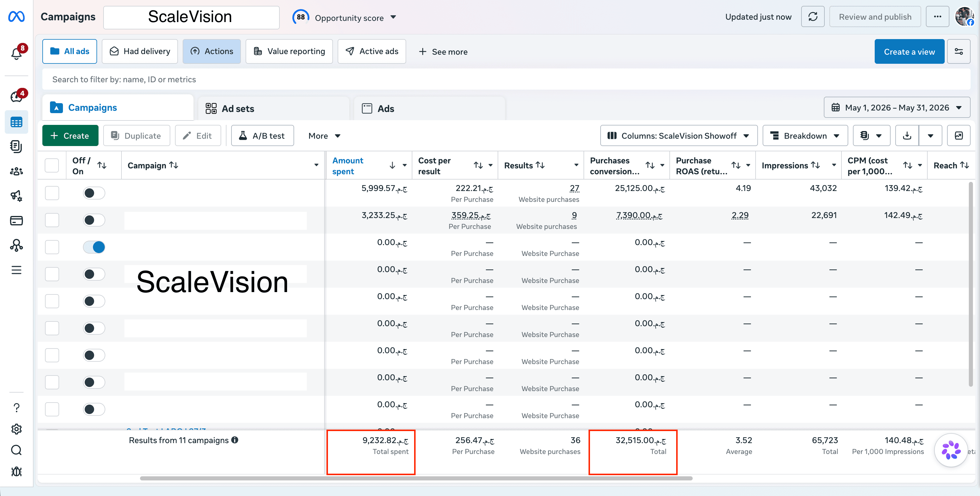The height and width of the screenshot is (496, 980).
Task: Open the reports icon dropdown
Action: (871, 136)
